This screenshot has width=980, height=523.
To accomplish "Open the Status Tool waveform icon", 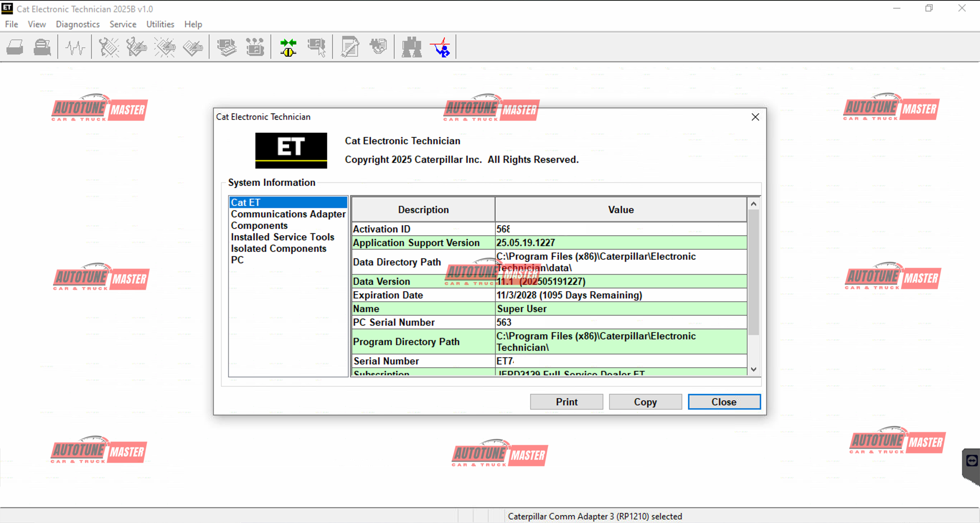I will click(x=75, y=47).
